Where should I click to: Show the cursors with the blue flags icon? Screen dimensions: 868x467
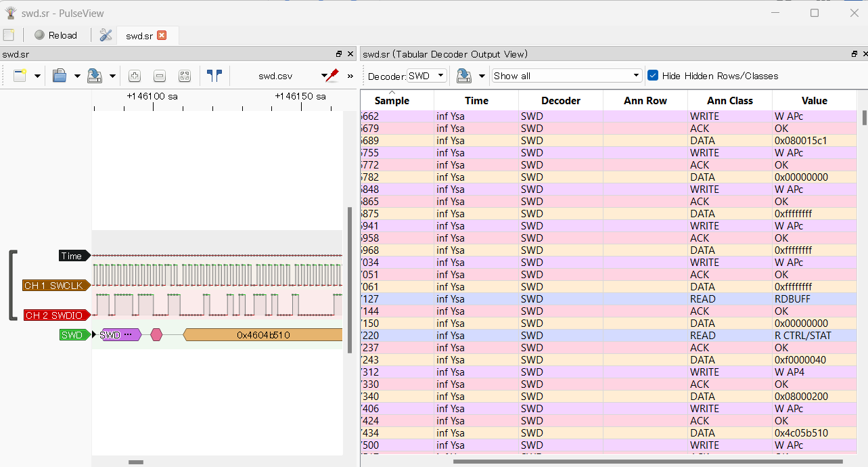(214, 76)
